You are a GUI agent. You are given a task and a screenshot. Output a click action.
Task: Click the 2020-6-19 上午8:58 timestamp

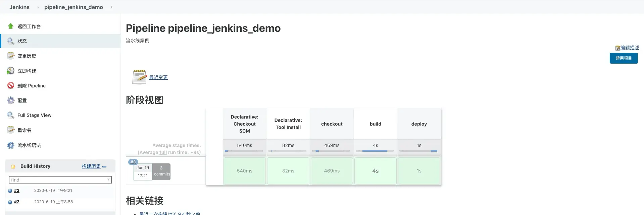click(53, 202)
